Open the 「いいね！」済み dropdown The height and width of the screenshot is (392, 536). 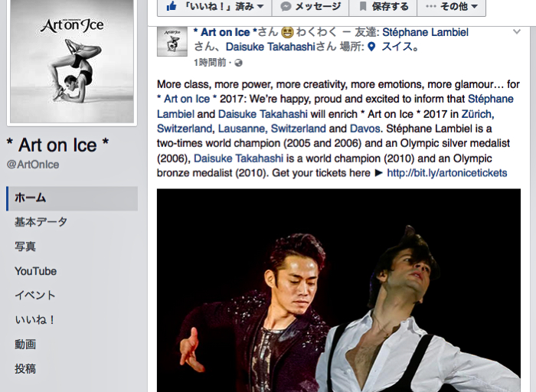[x=214, y=6]
